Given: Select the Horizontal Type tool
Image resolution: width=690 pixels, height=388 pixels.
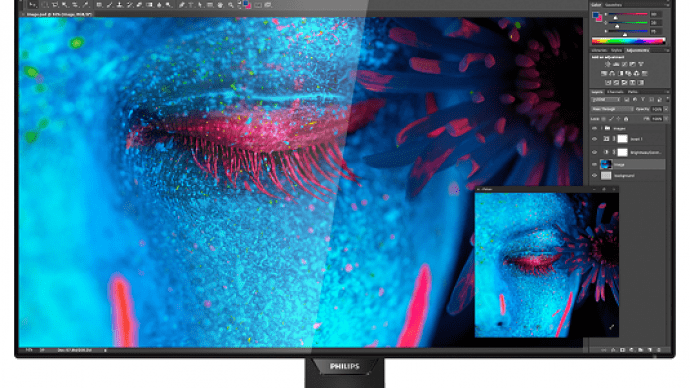Looking at the screenshot, I should [191, 5].
